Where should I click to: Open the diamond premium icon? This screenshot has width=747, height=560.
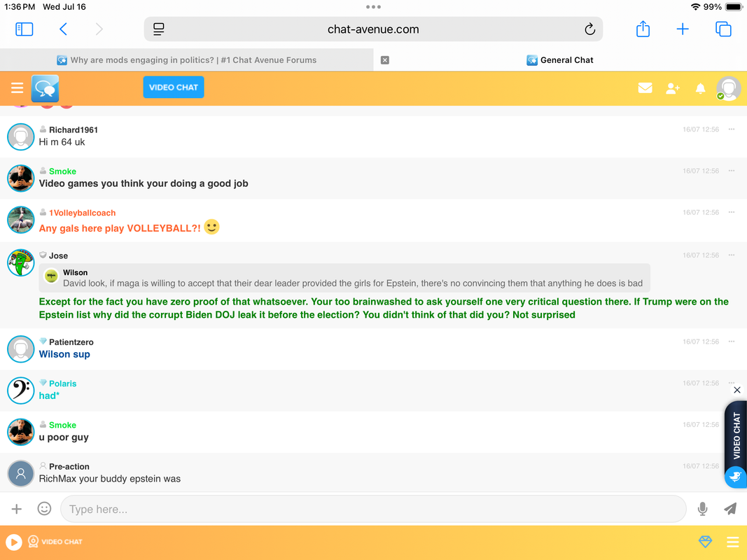pyautogui.click(x=705, y=542)
